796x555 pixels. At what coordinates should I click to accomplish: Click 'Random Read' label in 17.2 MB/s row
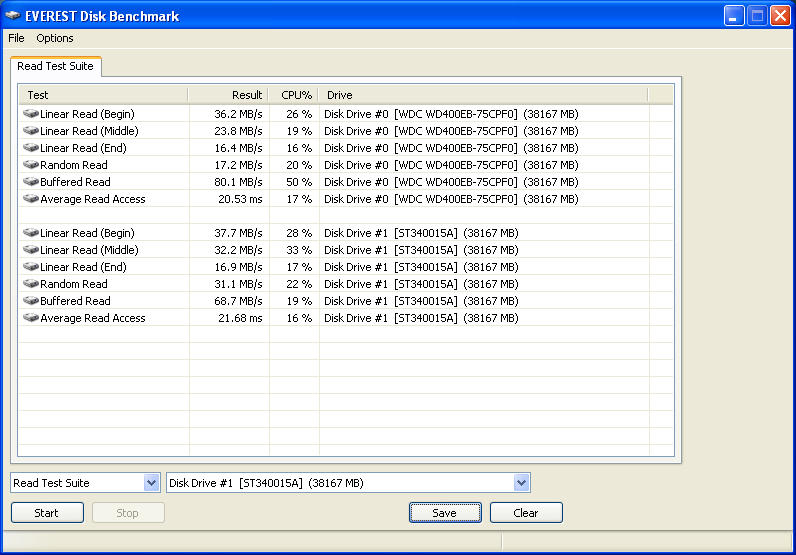[x=74, y=165]
